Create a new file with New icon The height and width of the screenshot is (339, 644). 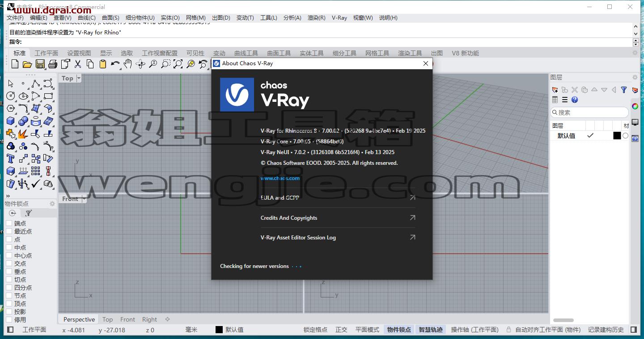pos(15,64)
